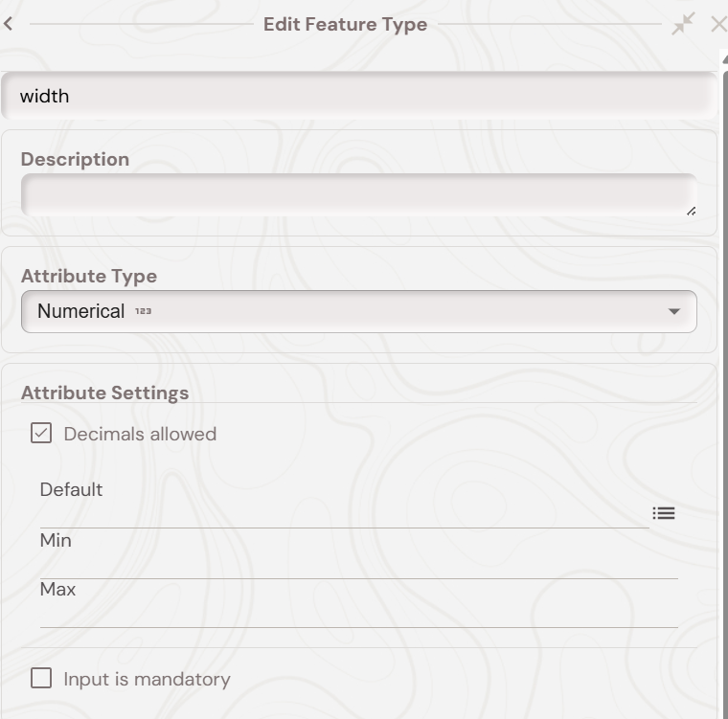Click the "Input is mandatory" label text

tap(147, 679)
